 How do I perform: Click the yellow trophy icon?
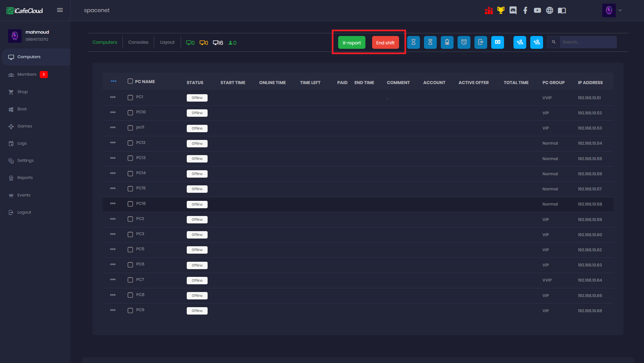coord(501,10)
